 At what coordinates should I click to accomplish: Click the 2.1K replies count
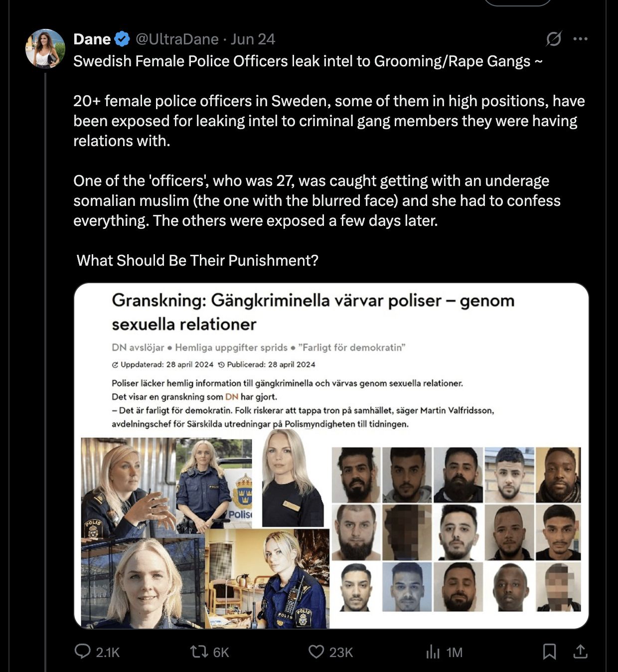(108, 652)
